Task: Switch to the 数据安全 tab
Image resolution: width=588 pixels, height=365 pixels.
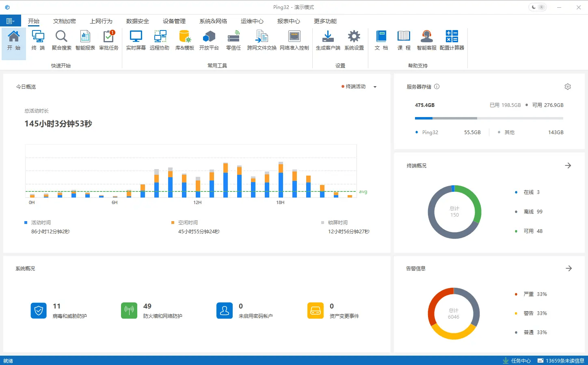Action: click(x=138, y=21)
